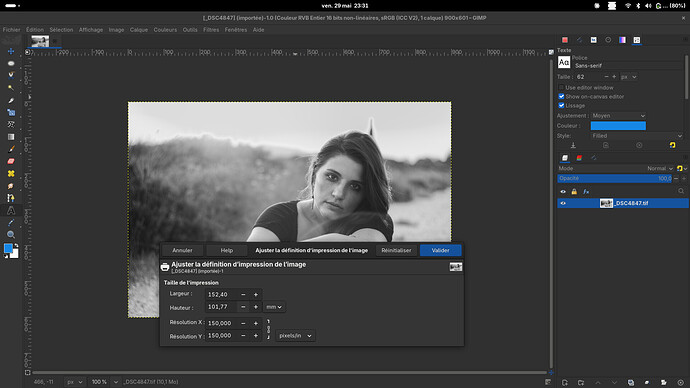The width and height of the screenshot is (690, 388).
Task: Click the Help button in dialog
Action: coord(227,250)
